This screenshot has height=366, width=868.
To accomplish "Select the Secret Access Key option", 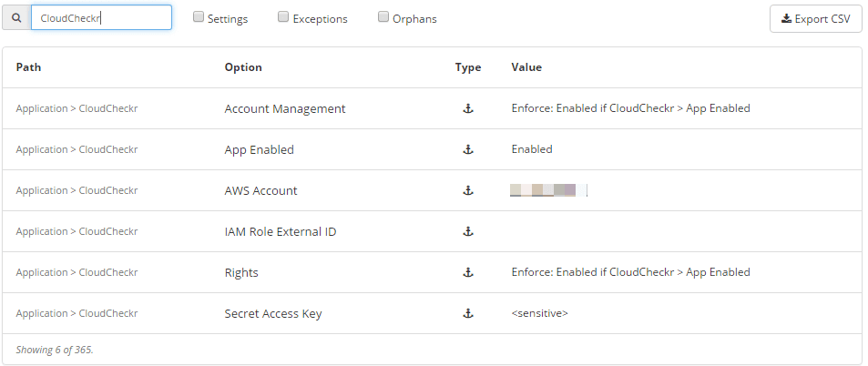I will [273, 314].
